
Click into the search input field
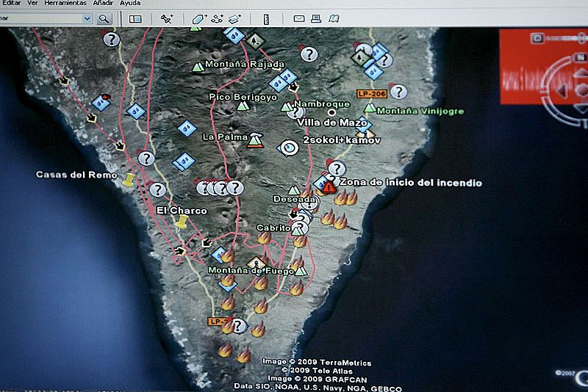(40, 18)
